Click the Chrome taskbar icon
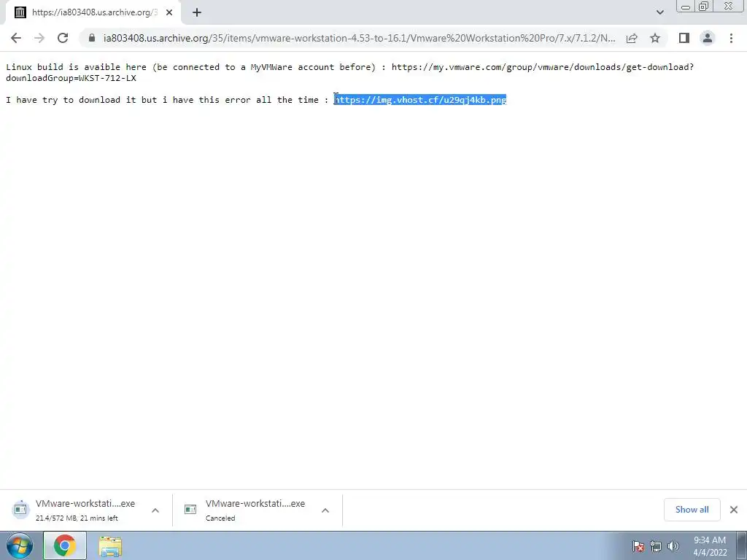The image size is (747, 560). tap(65, 545)
